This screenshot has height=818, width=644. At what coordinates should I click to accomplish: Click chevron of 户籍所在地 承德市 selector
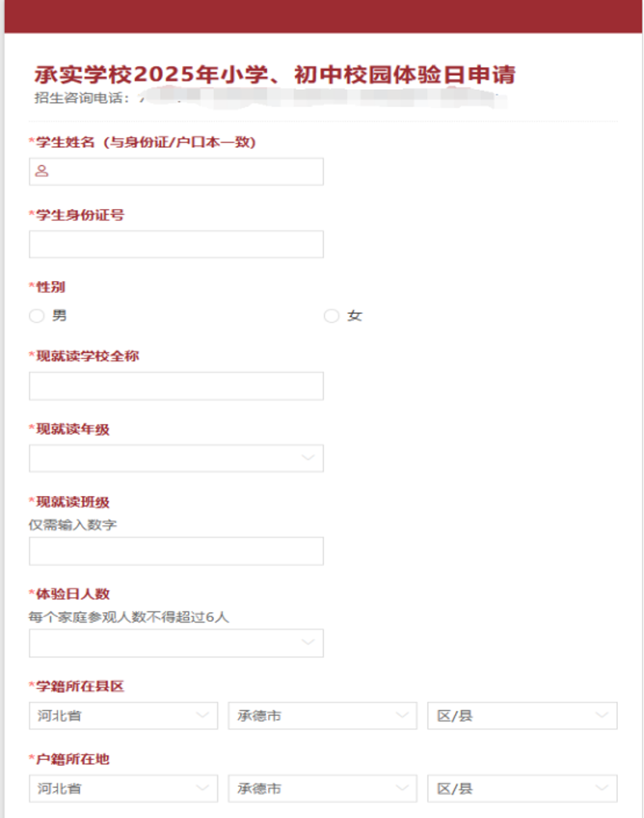[x=402, y=788]
